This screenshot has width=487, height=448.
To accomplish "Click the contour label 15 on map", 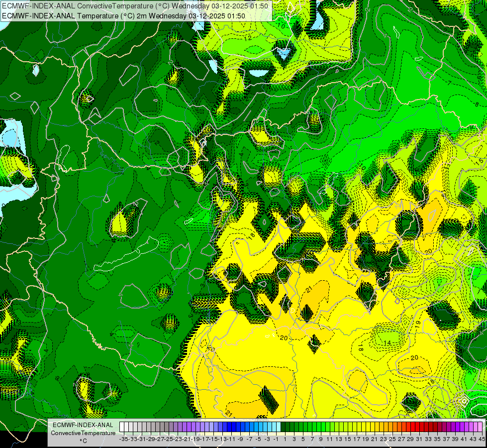I will coord(479,162).
